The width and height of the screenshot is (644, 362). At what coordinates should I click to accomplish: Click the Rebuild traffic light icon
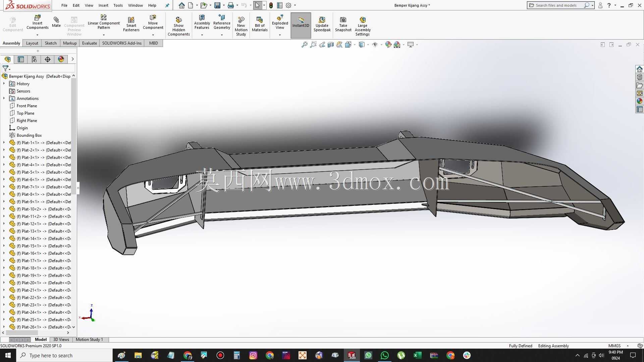click(271, 5)
